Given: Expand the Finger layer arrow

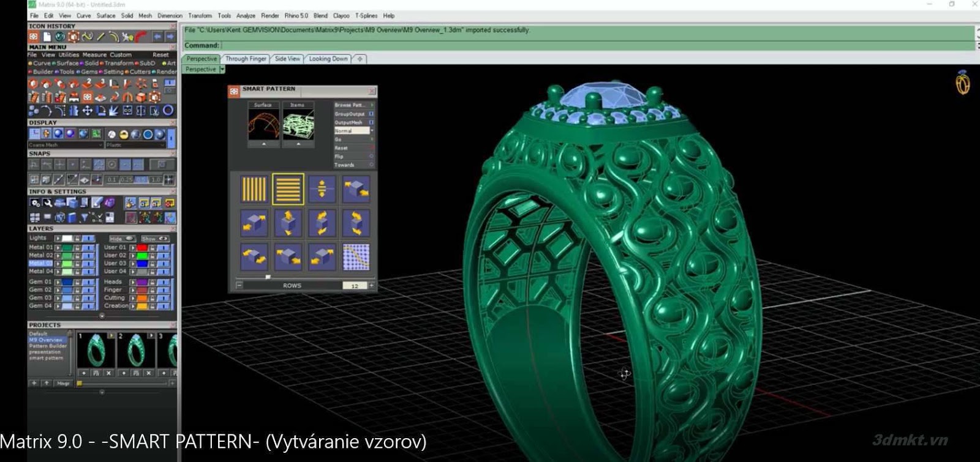Looking at the screenshot, I should coord(133,290).
